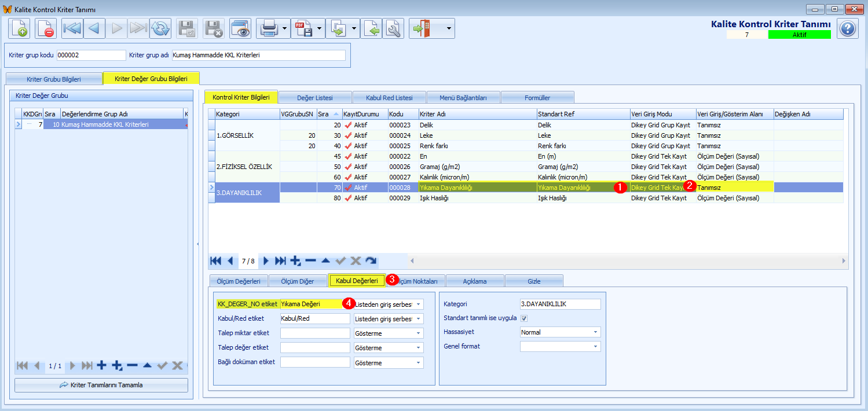
Task: Click in the Talep miktar etiket text field
Action: tap(315, 333)
